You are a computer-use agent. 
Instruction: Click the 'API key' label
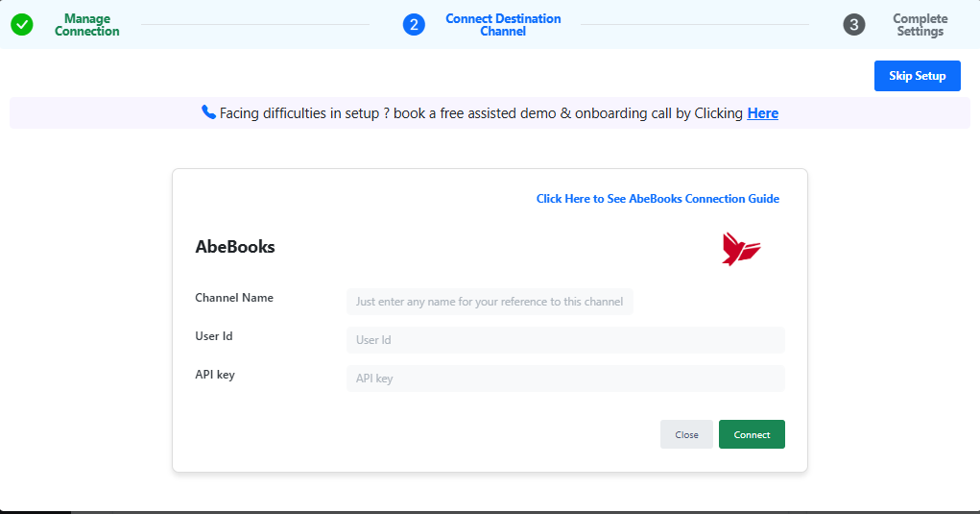(x=215, y=375)
